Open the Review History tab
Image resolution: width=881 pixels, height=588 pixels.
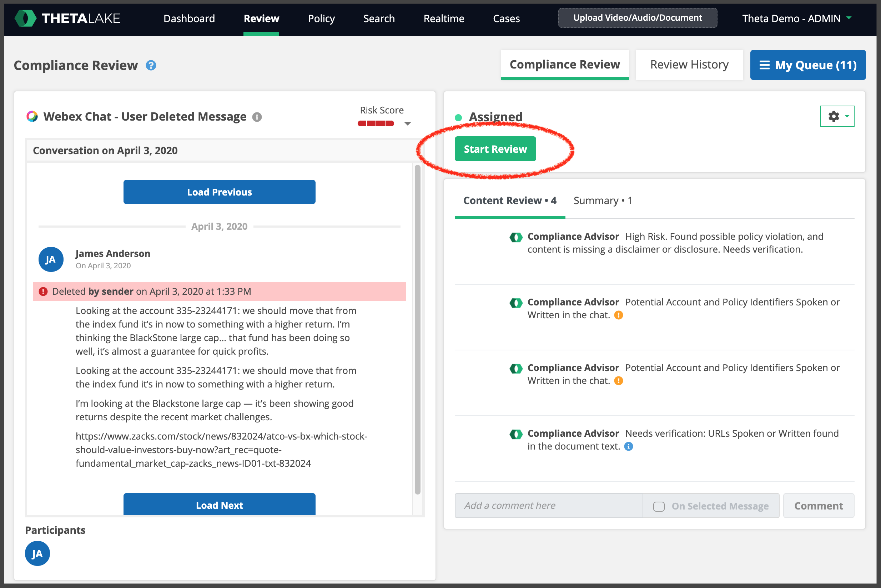pyautogui.click(x=689, y=65)
